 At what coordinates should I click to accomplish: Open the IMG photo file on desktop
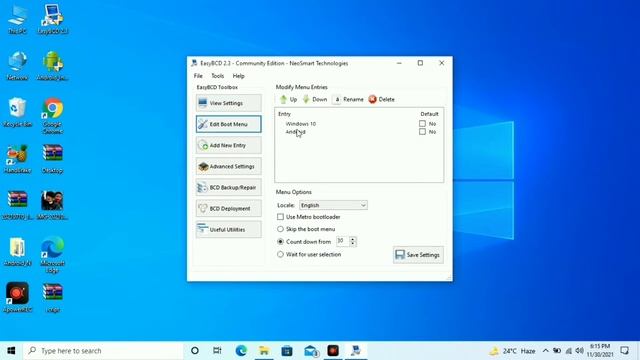click(53, 206)
